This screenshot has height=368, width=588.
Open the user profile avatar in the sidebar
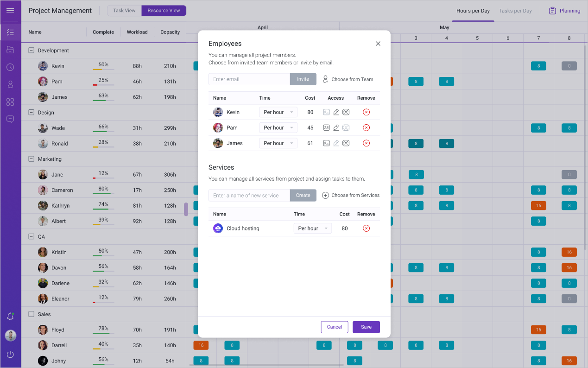tap(10, 336)
